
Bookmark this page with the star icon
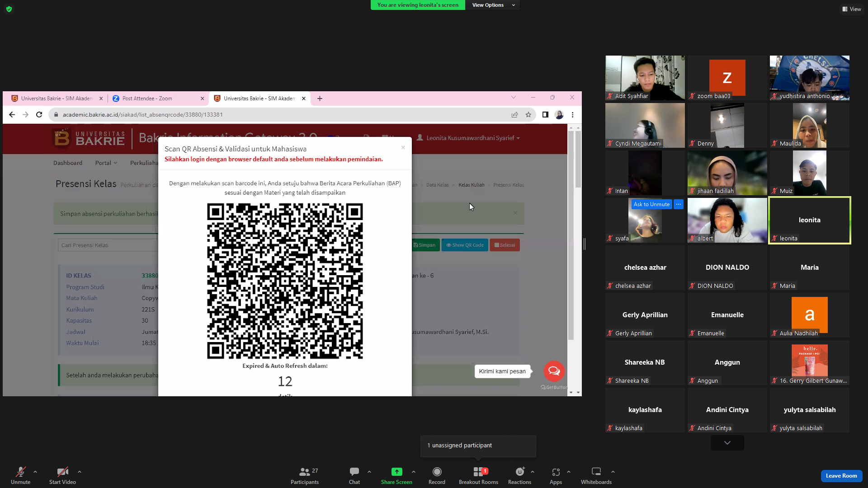pyautogui.click(x=528, y=115)
